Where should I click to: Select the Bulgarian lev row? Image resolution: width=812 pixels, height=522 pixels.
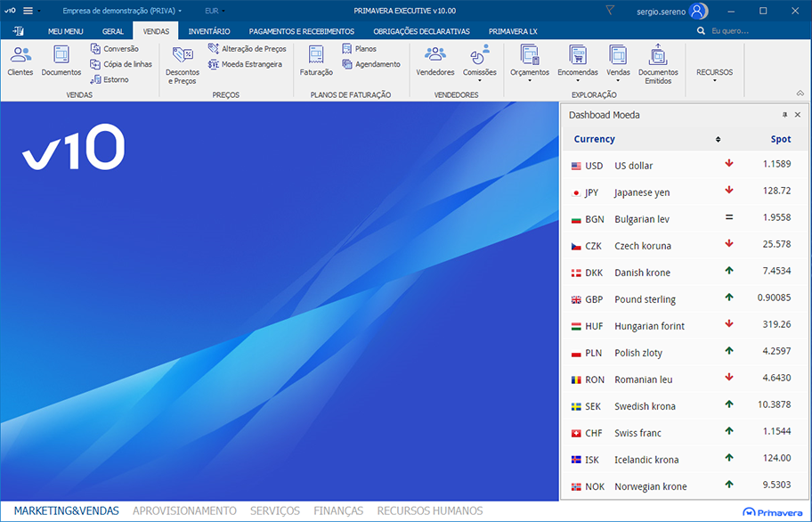point(685,219)
